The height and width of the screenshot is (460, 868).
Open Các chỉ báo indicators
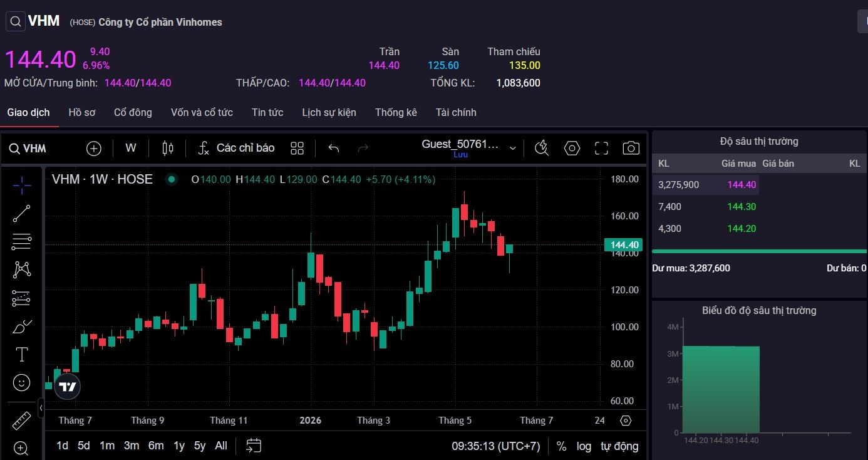[x=236, y=148]
